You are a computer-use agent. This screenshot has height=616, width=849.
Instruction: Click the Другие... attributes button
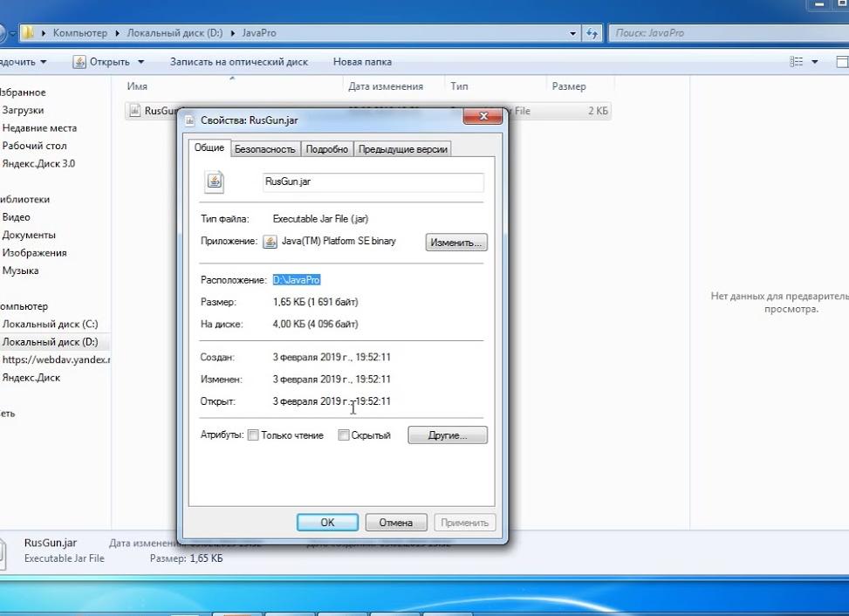click(x=448, y=435)
